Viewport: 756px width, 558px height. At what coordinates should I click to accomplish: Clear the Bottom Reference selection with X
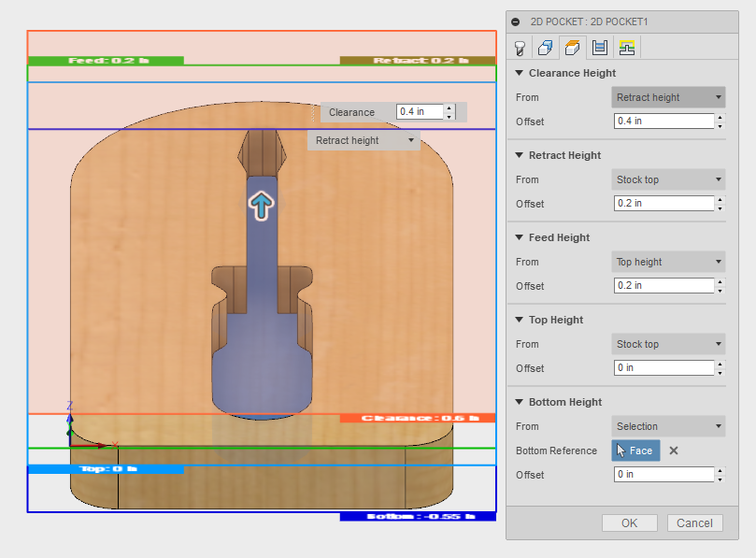(674, 451)
